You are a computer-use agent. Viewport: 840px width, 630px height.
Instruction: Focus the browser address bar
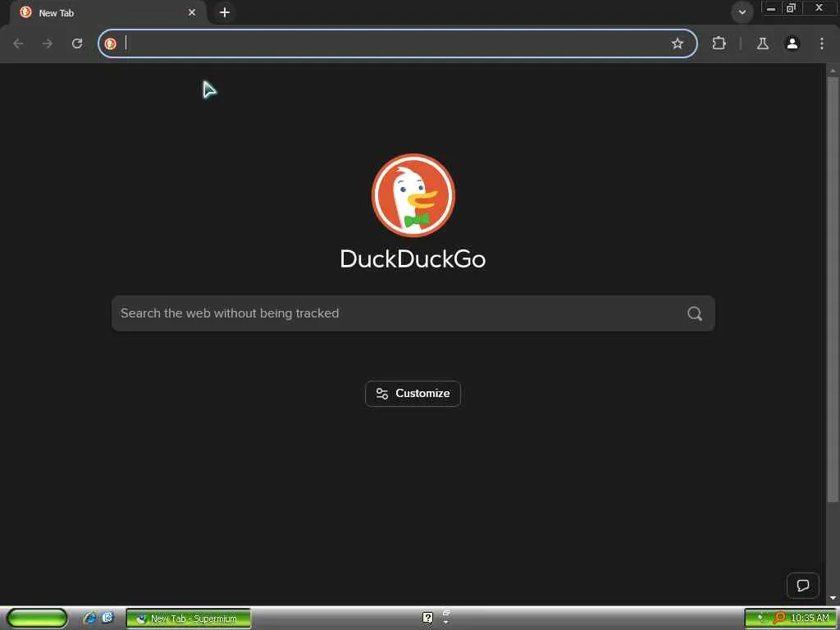tap(396, 43)
